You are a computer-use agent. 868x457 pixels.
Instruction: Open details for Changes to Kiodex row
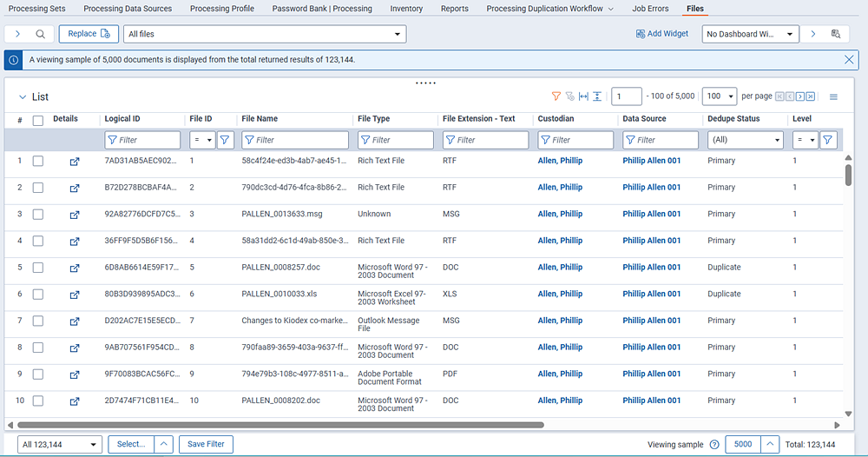pos(74,321)
